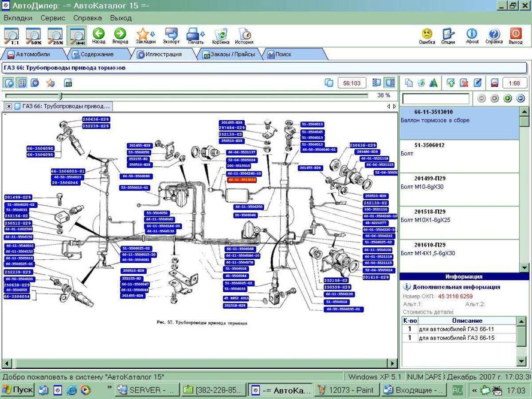
Task: Click the green refresh-box icon in parts toolbar
Action: click(x=421, y=83)
